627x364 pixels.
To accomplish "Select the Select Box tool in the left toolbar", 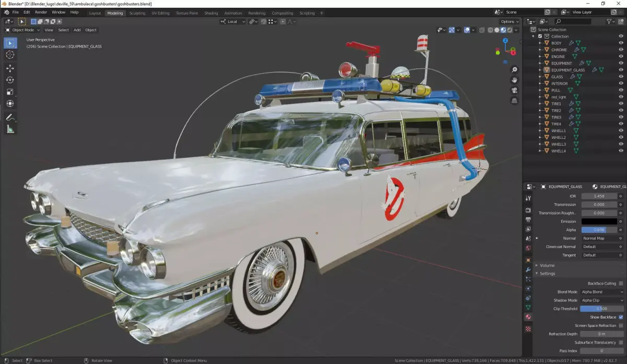I will (10, 43).
